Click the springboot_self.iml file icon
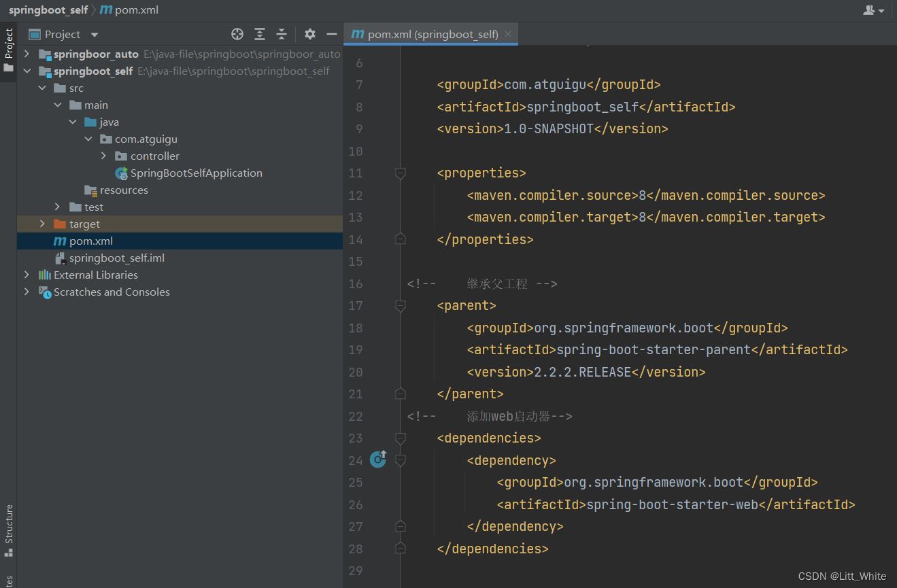This screenshot has height=588, width=897. (60, 258)
